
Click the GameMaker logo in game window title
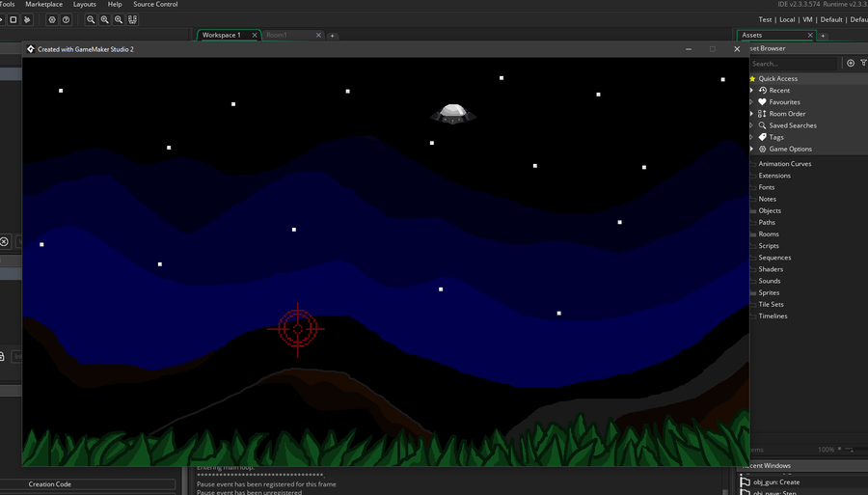coord(31,49)
